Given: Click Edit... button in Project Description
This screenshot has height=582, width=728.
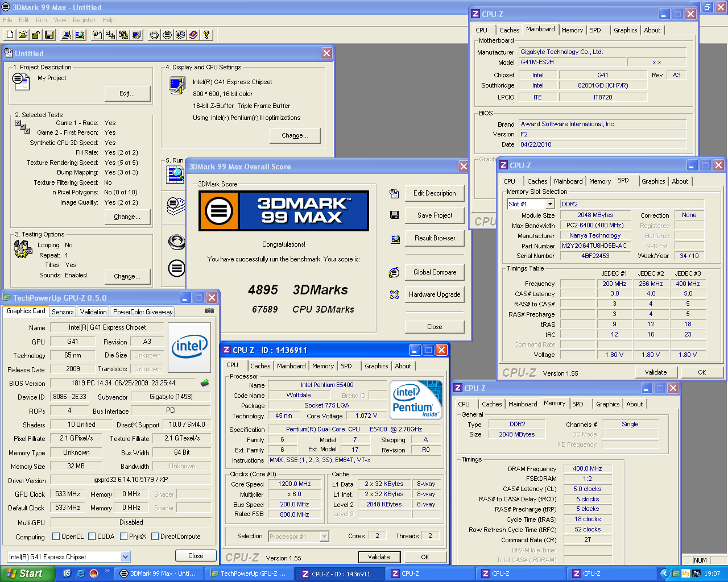Looking at the screenshot, I should 127,93.
